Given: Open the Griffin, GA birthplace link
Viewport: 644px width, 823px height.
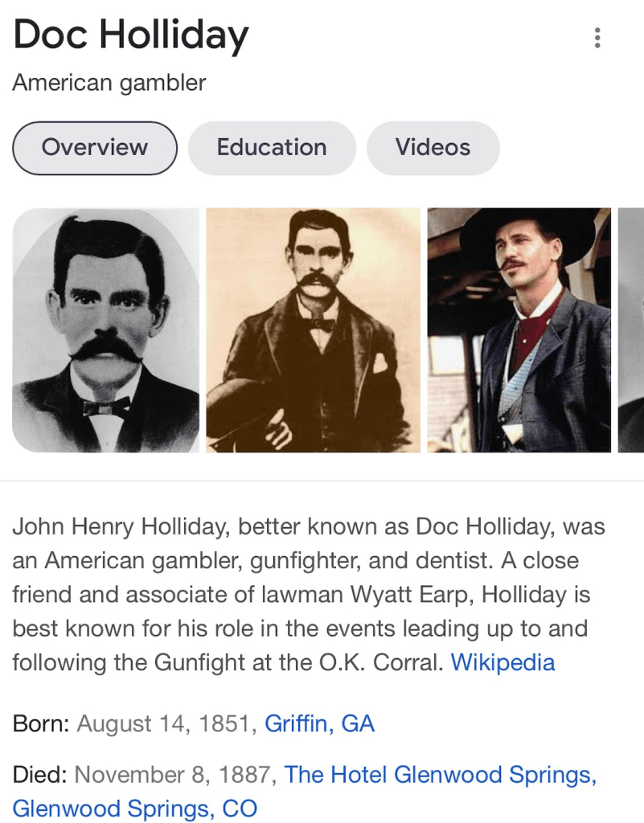Looking at the screenshot, I should tap(319, 724).
